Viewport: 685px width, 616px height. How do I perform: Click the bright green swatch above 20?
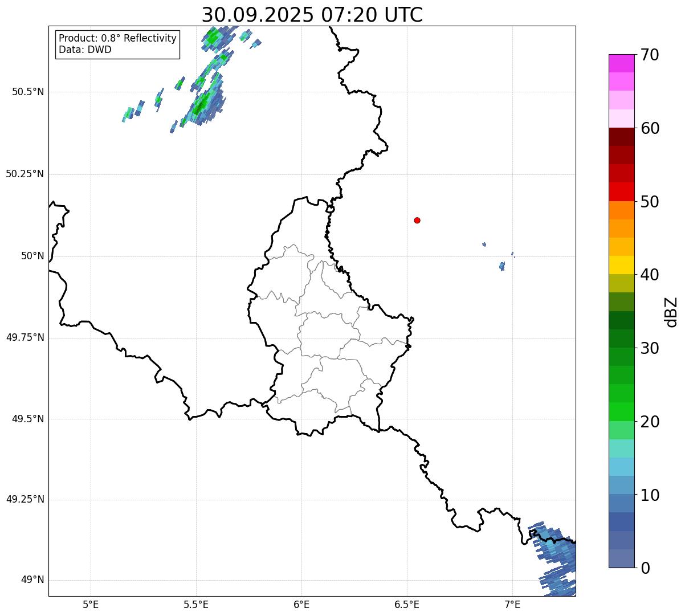click(621, 411)
